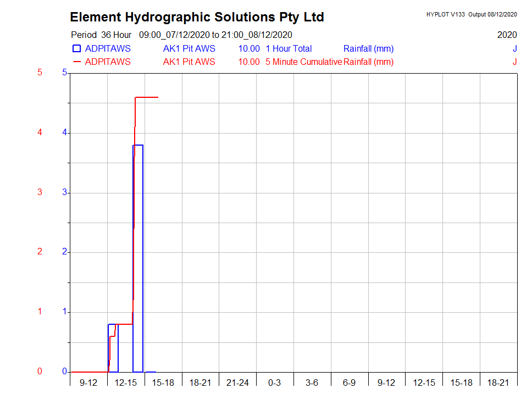Click the blue 'Rainfall (mm)' unit label

368,48
